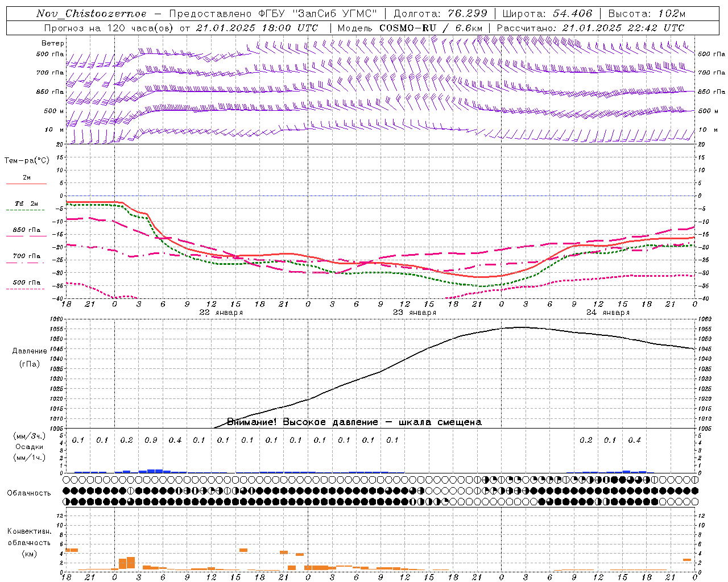The image size is (728, 582).
Task: Click the computed time 21.01.2025 22:42 UTC
Action: click(623, 28)
